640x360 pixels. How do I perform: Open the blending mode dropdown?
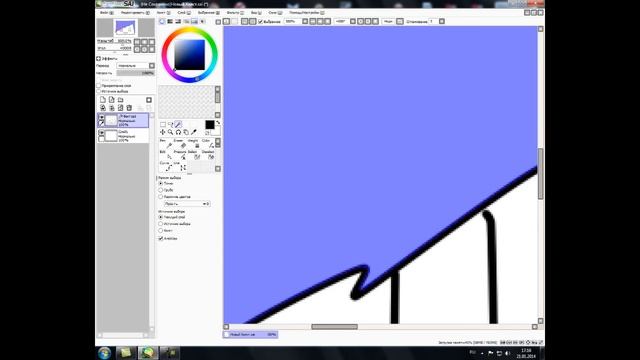tap(136, 66)
